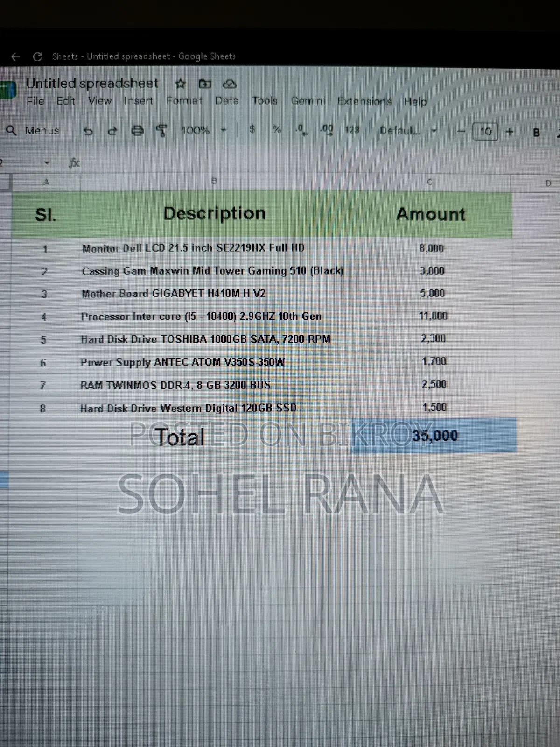Select column C header

pyautogui.click(x=429, y=183)
